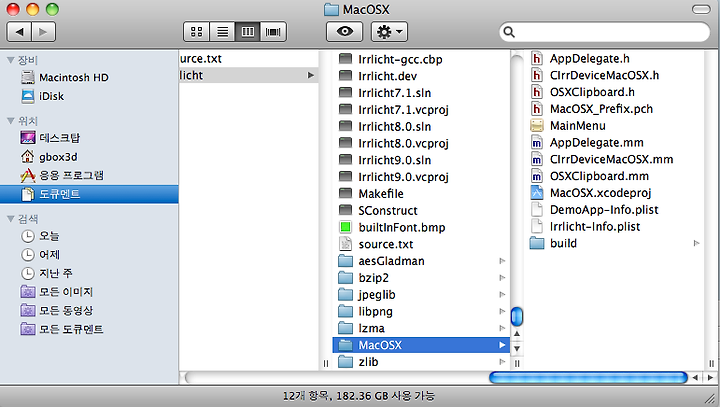
Task: Switch to Cover Flow view mode
Action: pyautogui.click(x=273, y=32)
